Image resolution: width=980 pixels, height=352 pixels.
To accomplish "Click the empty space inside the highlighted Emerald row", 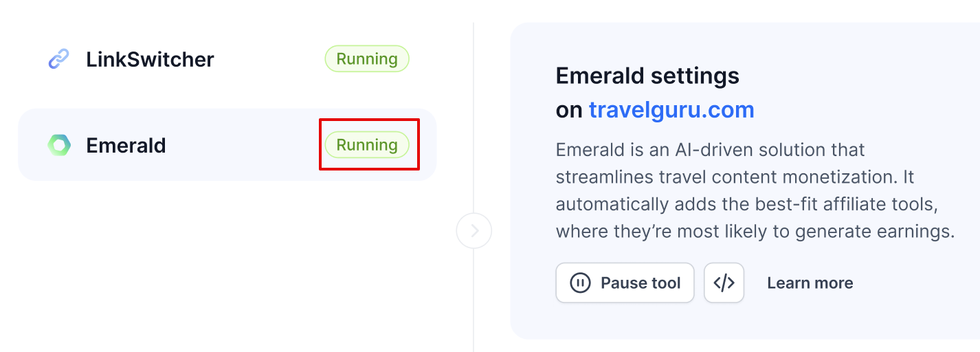I will 244,145.
